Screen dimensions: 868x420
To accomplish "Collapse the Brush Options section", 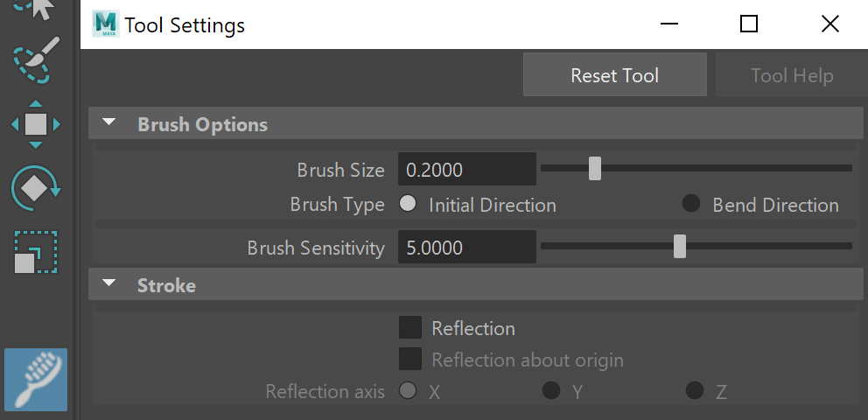I will click(x=109, y=122).
